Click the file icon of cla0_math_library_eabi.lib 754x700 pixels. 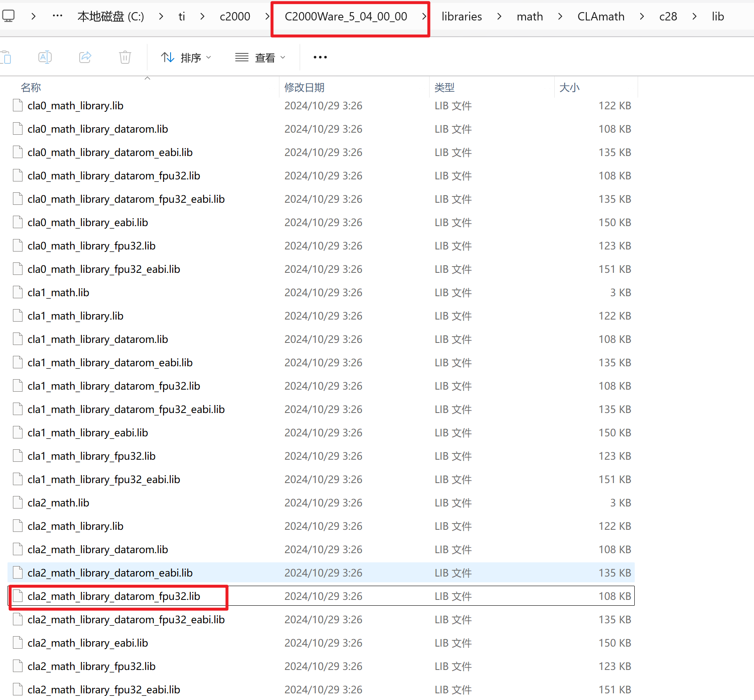click(18, 222)
